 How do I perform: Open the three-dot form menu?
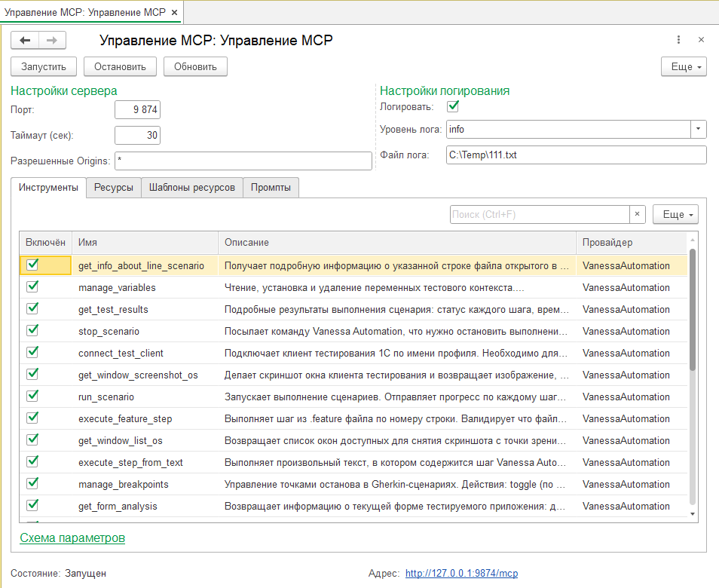point(678,40)
